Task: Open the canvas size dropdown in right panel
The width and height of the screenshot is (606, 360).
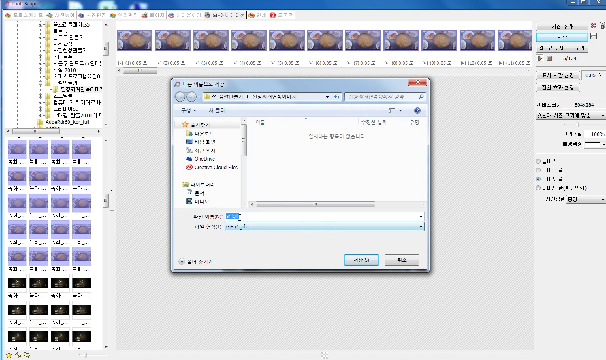Action: tap(570, 115)
